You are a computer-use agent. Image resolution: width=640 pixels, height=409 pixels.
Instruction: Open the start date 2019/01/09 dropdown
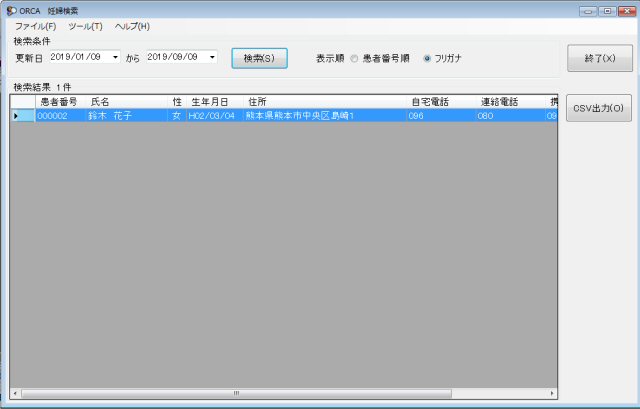point(116,57)
